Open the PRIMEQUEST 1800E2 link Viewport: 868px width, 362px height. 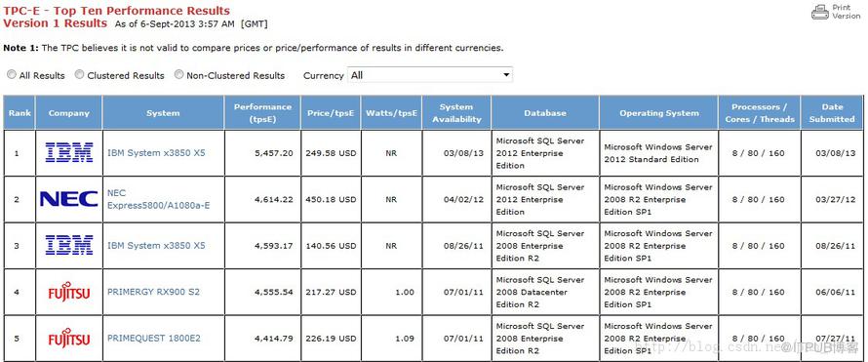(x=154, y=339)
